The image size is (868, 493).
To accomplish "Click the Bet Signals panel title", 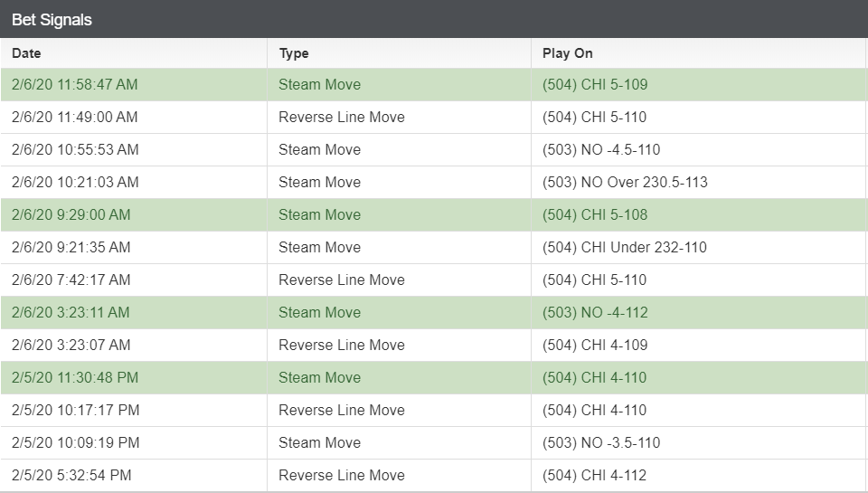I will coord(52,19).
